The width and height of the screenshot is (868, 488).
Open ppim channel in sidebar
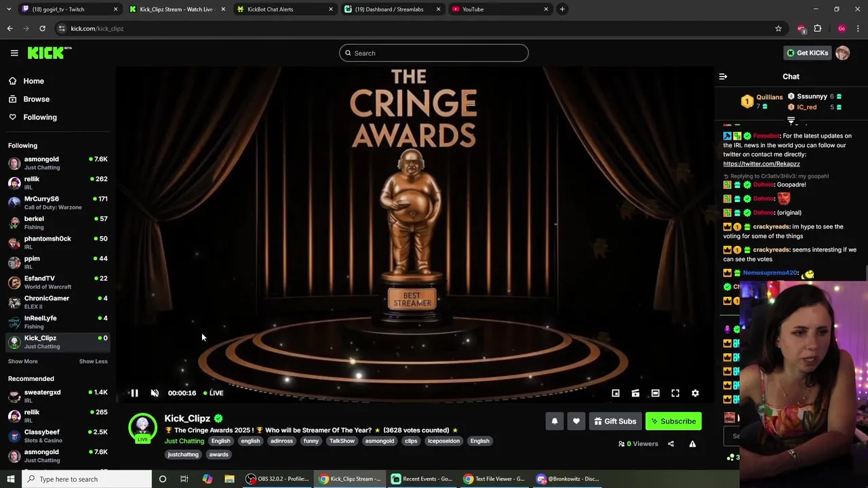58,262
